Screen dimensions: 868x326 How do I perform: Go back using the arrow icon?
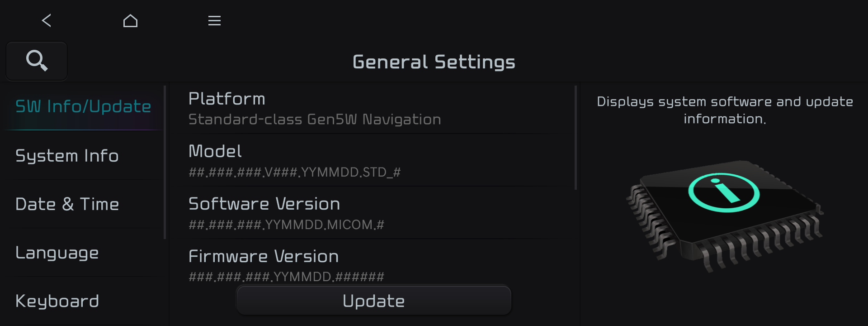point(46,20)
